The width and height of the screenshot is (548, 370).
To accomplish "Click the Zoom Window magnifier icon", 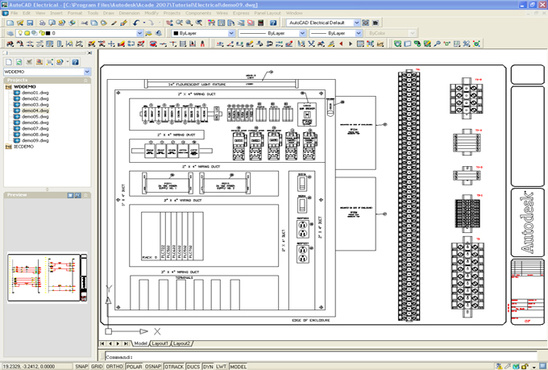I will tap(189, 23).
